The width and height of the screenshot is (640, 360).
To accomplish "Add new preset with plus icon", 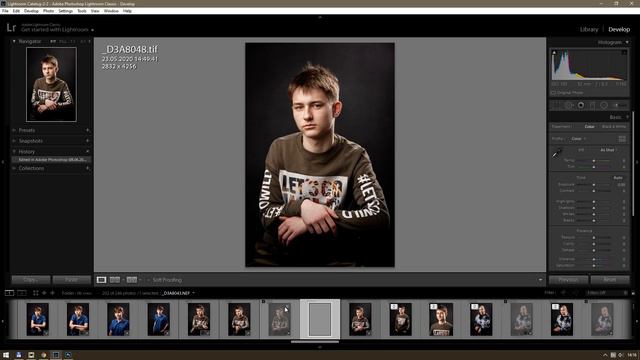I will (x=88, y=130).
